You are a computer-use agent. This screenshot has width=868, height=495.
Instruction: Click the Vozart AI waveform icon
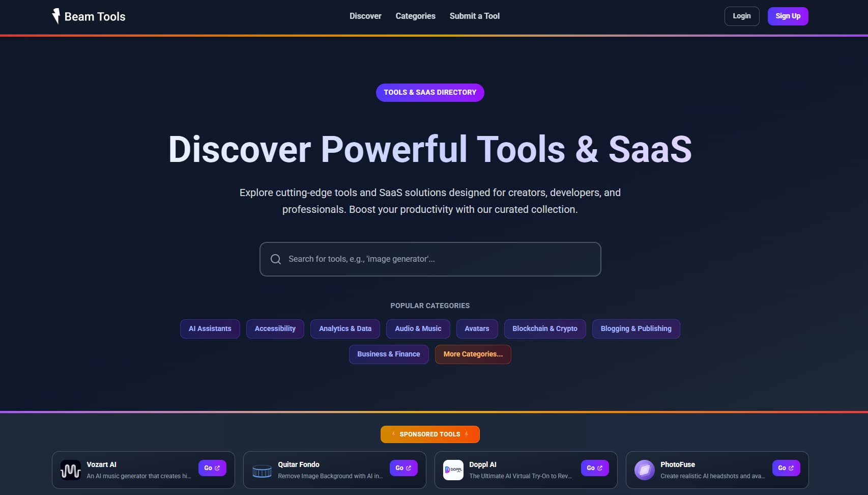tap(71, 470)
